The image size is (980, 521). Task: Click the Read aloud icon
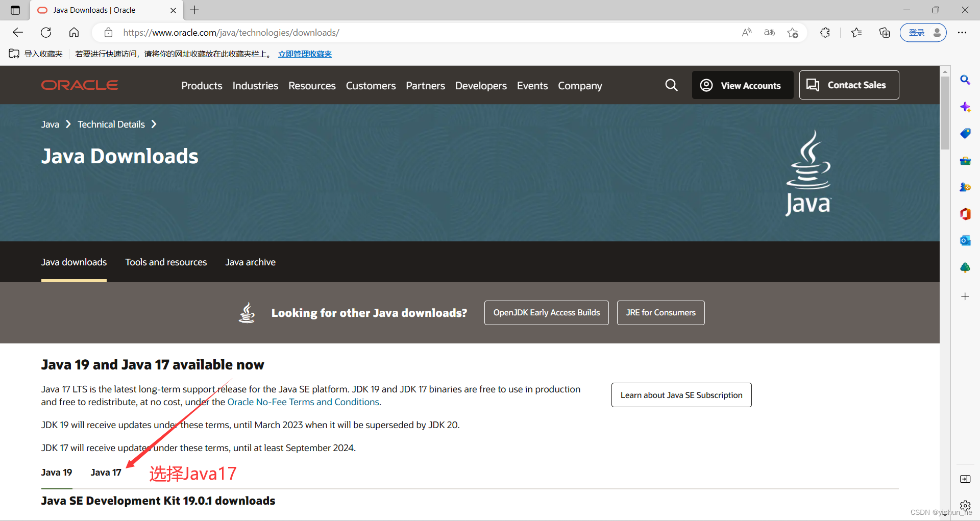[747, 33]
